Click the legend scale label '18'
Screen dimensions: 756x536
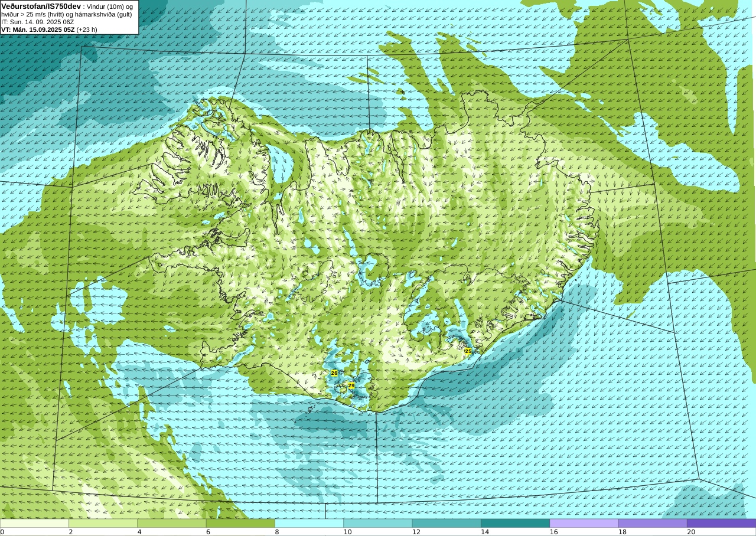coord(622,532)
